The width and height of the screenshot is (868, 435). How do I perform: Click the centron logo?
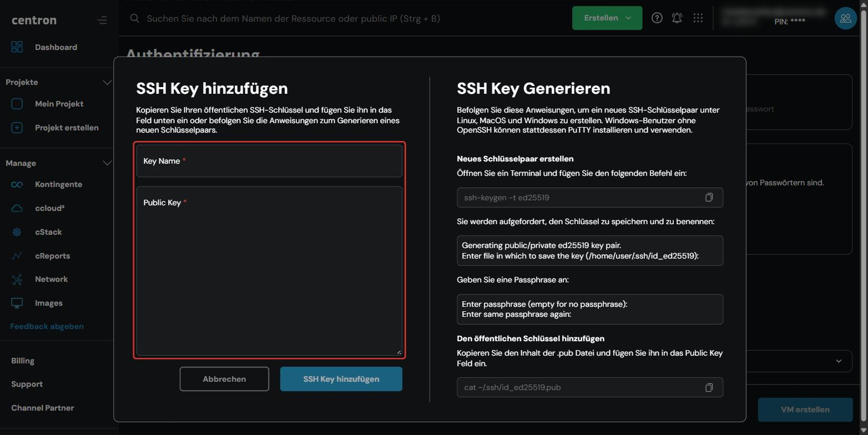[x=34, y=21]
